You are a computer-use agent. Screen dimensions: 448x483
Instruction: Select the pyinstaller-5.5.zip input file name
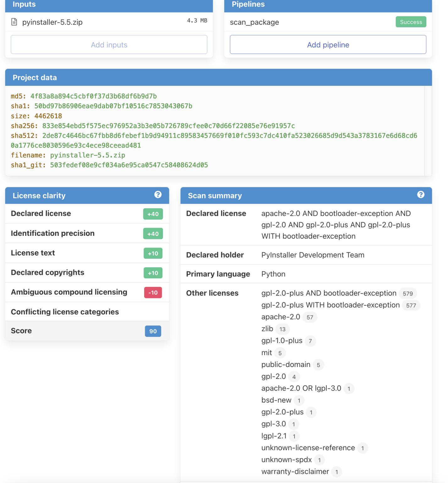[52, 22]
